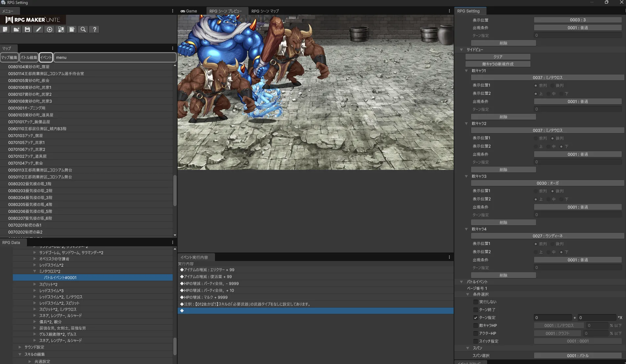Click the magnifying glass search icon
The image size is (626, 364).
pyautogui.click(x=83, y=30)
